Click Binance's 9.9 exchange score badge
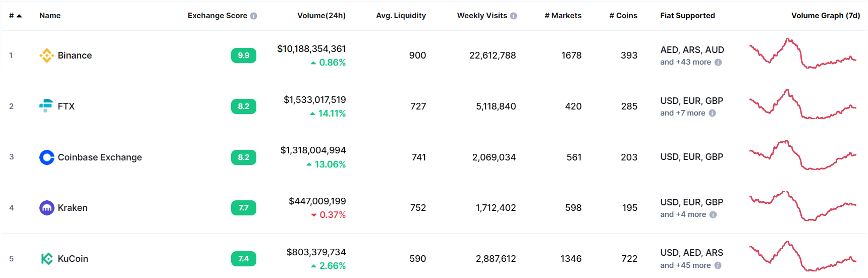This screenshot has width=868, height=278. (244, 55)
